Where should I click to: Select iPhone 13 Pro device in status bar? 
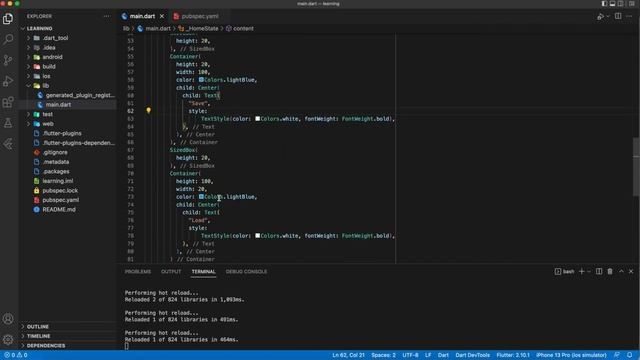[x=571, y=355]
